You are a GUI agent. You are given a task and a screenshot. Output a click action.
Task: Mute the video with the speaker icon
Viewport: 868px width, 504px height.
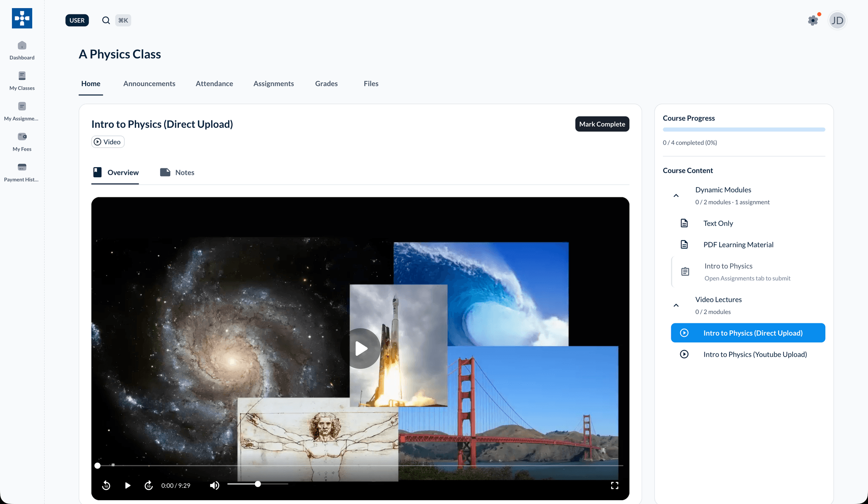(x=214, y=485)
